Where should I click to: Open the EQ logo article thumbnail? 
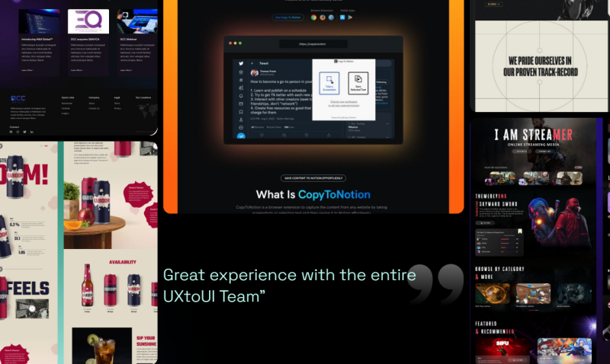click(x=88, y=21)
